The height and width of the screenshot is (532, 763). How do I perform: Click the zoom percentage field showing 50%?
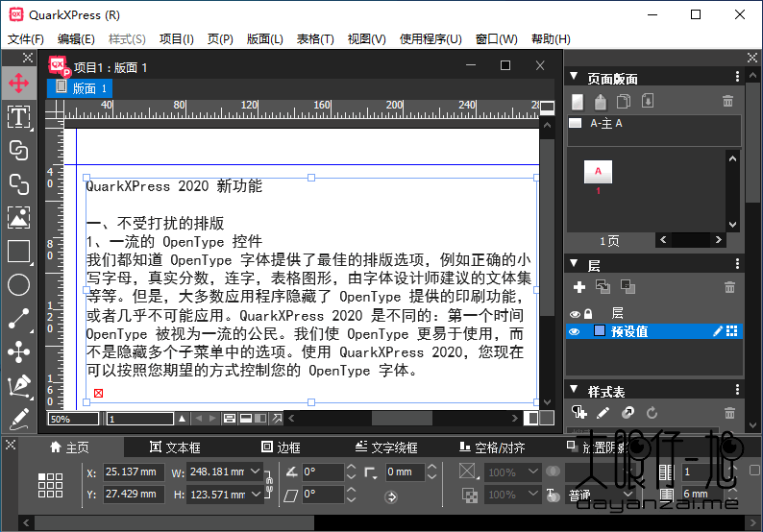73,419
